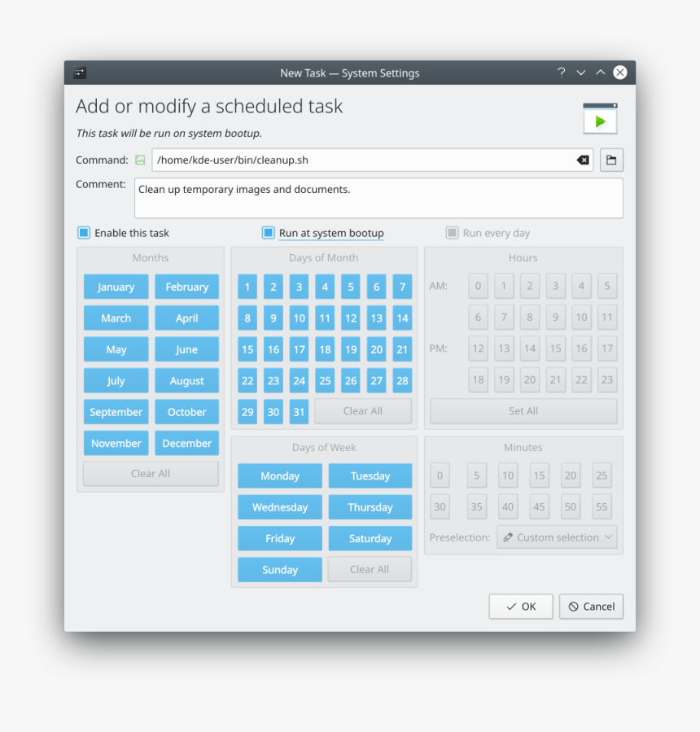700x732 pixels.
Task: Select hour 12 in PM row
Action: 479,348
